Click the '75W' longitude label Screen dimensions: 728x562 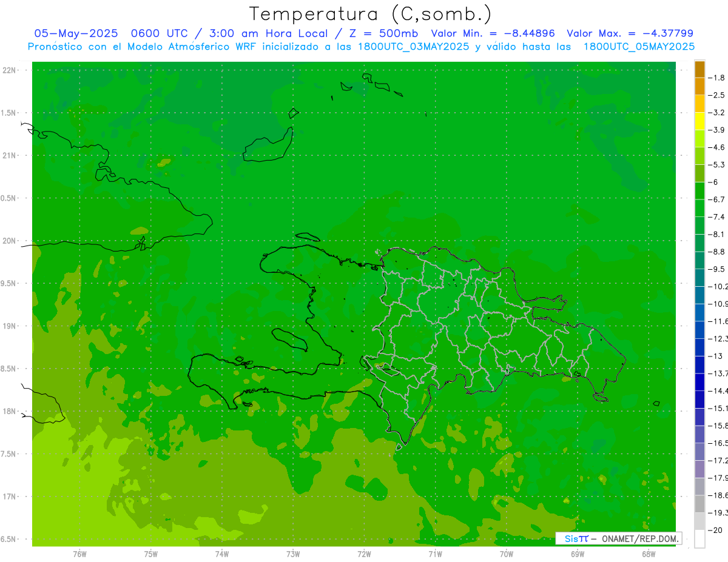[151, 554]
